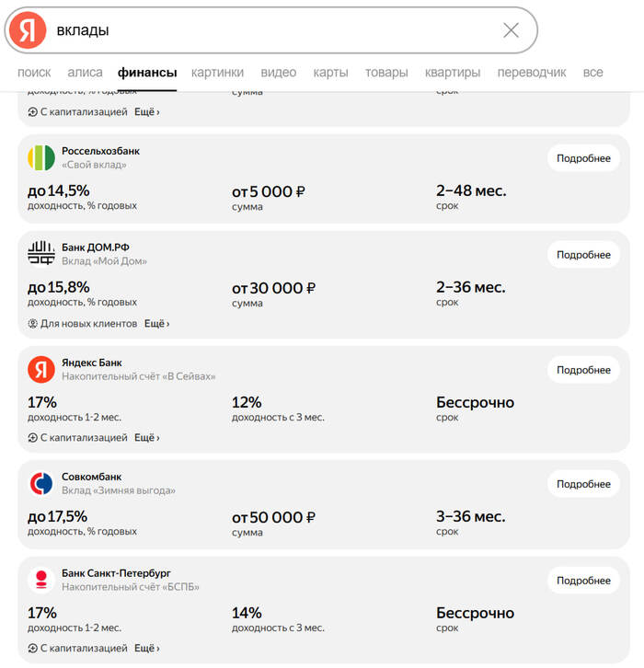
Task: Open «Подробнее» for Совкомбанк deposit
Action: 583,484
